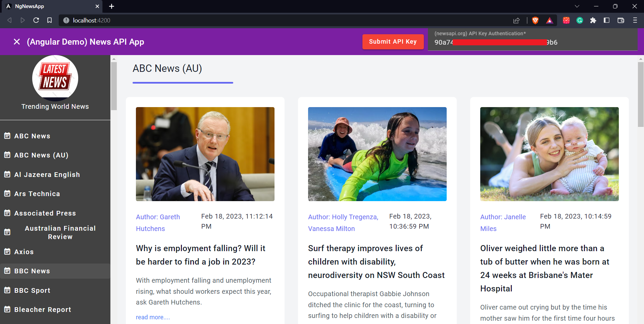The width and height of the screenshot is (644, 324).
Task: Reload the current page
Action: point(36,20)
